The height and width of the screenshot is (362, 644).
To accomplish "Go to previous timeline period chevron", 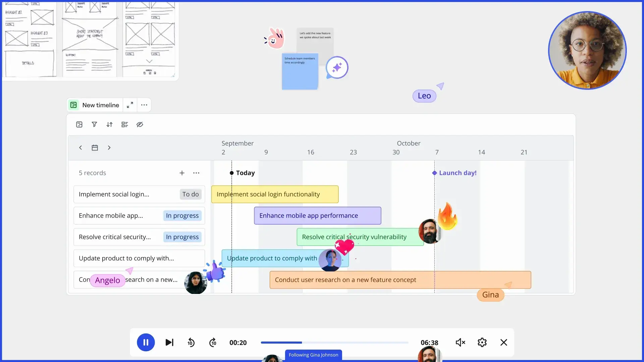I will pyautogui.click(x=80, y=147).
